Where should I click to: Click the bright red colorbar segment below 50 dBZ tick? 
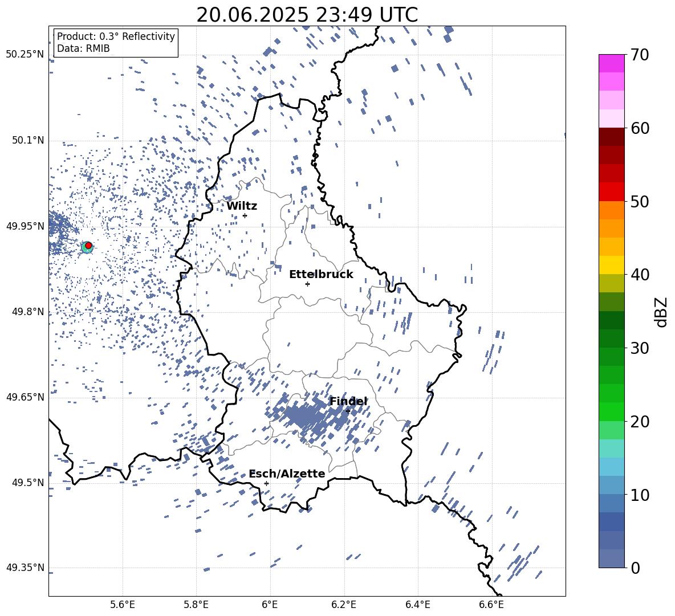(611, 192)
